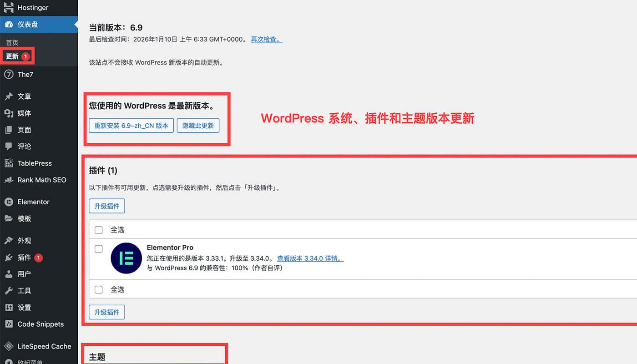This screenshot has height=364, width=637.
Task: Open The7 theme menu
Action: (x=25, y=74)
